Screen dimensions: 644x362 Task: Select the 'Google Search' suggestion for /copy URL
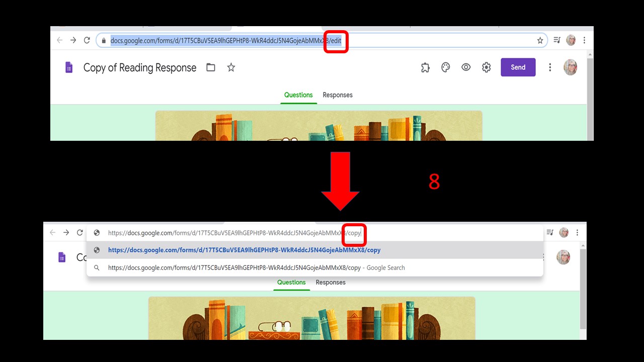click(315, 268)
